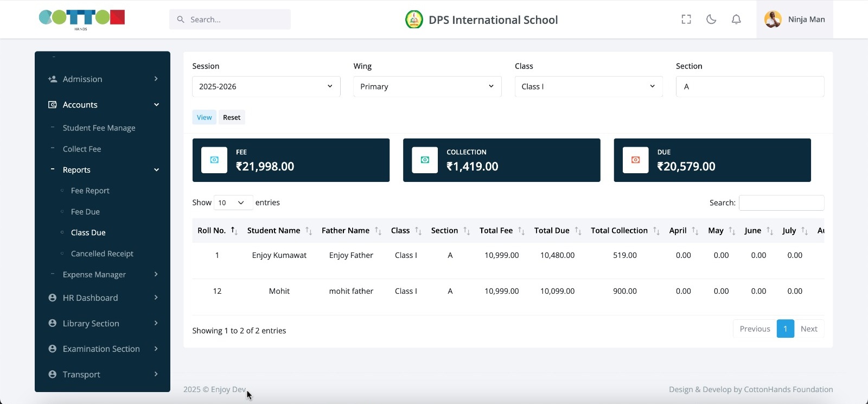Click the FEE card money icon

[x=214, y=160]
